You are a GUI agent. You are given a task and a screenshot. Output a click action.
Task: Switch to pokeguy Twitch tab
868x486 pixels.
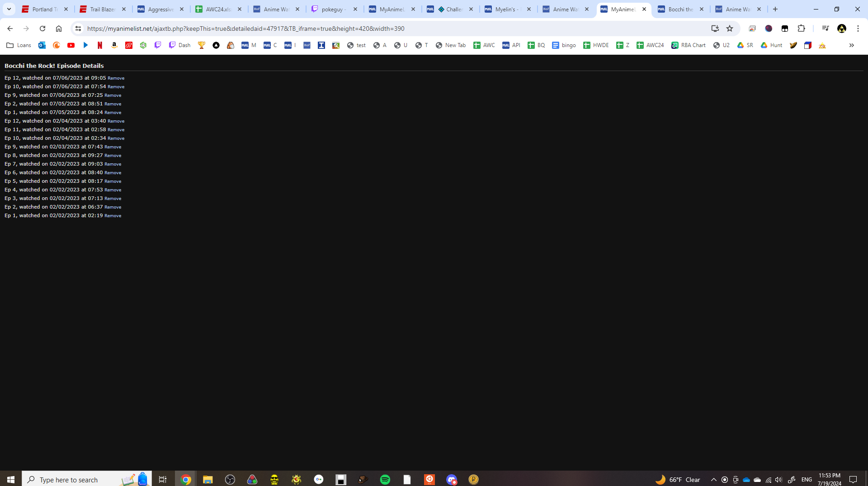point(335,9)
